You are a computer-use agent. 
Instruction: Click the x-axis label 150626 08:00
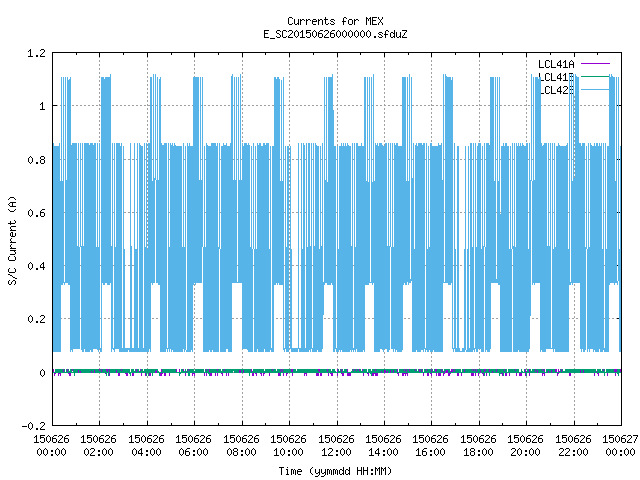tap(241, 446)
